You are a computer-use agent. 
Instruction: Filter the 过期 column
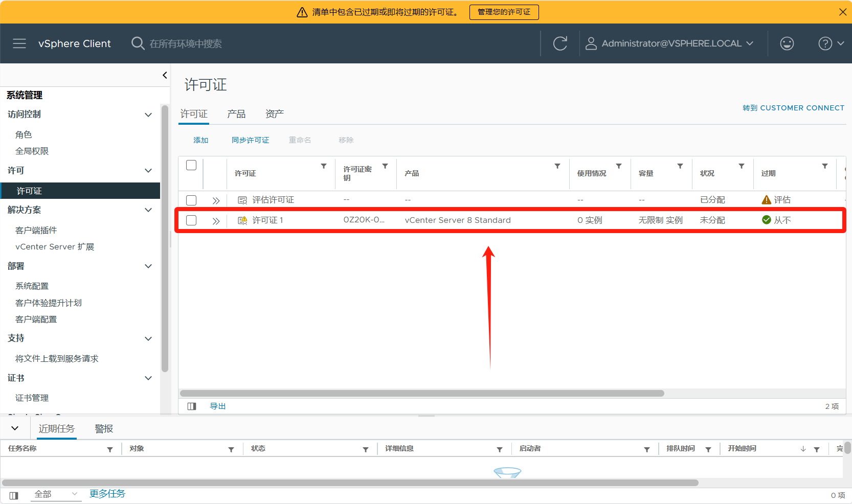pos(825,166)
